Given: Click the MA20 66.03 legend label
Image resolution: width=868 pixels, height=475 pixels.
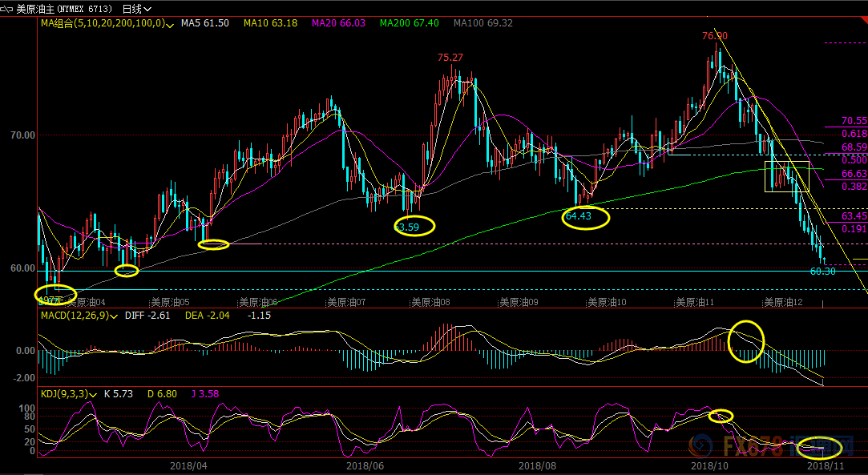Looking at the screenshot, I should (x=341, y=23).
